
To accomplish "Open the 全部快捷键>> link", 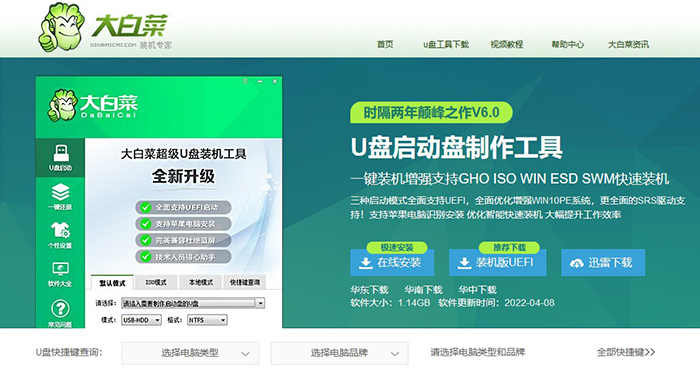I will 626,352.
